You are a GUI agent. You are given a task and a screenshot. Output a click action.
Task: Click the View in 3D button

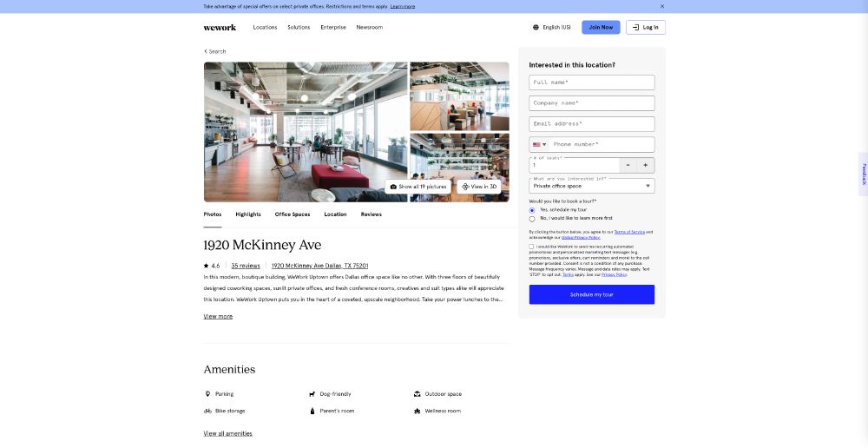click(479, 187)
